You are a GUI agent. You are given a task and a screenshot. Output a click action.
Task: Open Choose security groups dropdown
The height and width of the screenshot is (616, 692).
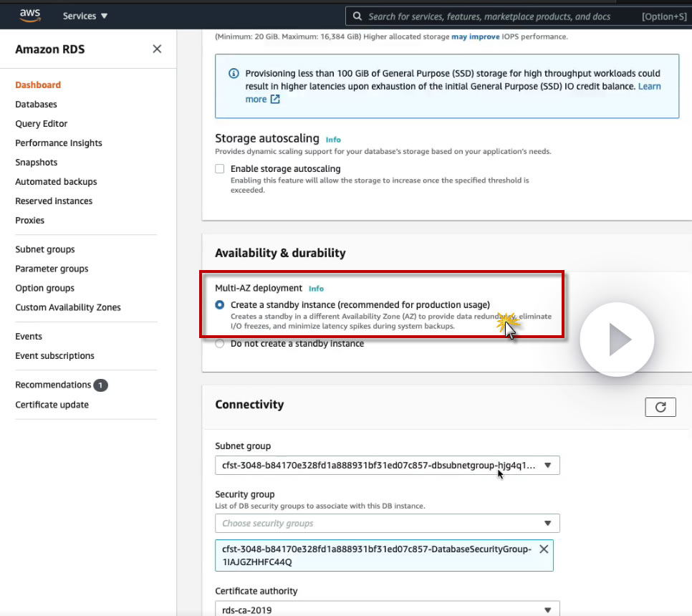[387, 524]
